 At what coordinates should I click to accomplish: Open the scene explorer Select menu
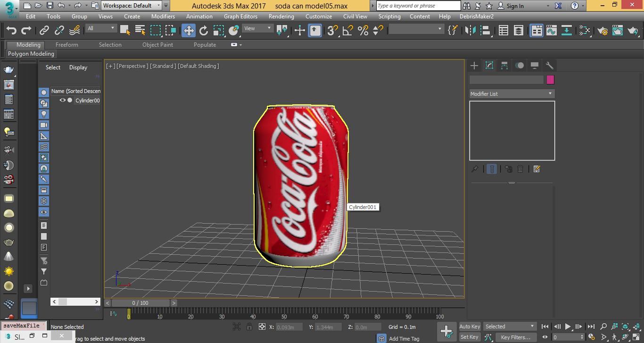click(53, 67)
